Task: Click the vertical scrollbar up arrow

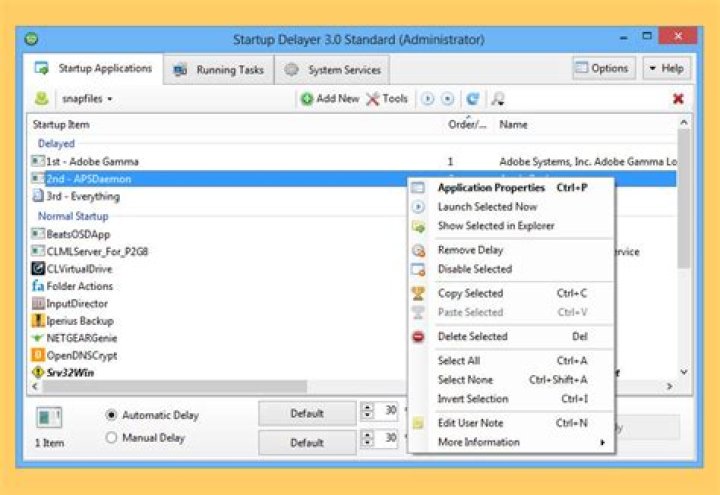Action: (x=684, y=123)
